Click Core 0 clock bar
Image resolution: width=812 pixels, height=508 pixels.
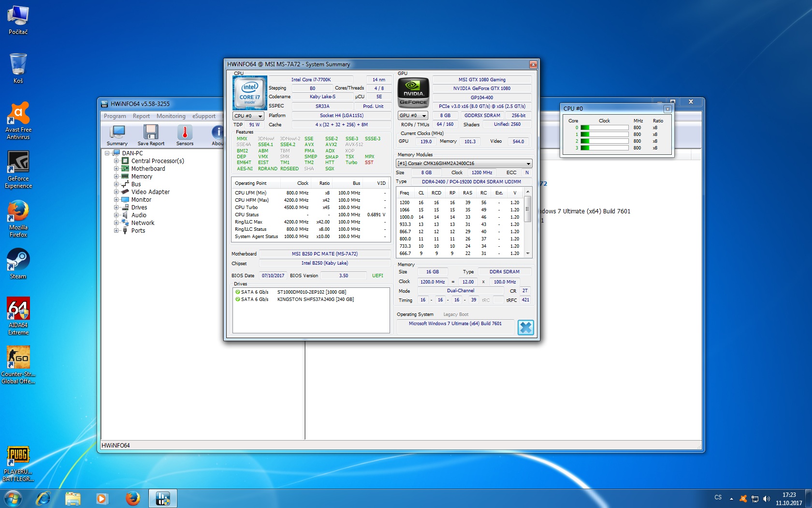[x=604, y=128]
